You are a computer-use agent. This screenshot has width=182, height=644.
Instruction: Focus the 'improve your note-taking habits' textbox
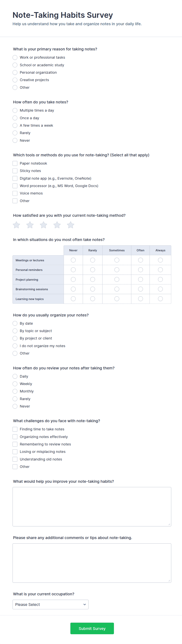pos(92,506)
